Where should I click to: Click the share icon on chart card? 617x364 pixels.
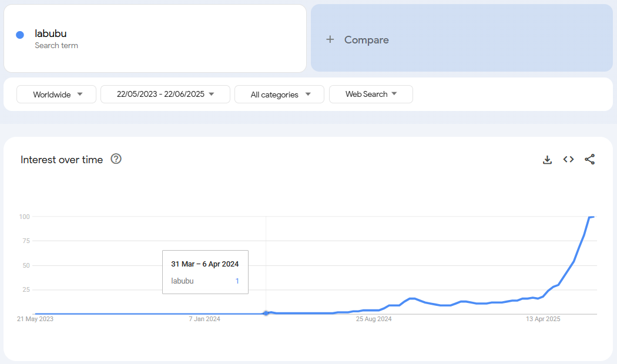(x=589, y=160)
